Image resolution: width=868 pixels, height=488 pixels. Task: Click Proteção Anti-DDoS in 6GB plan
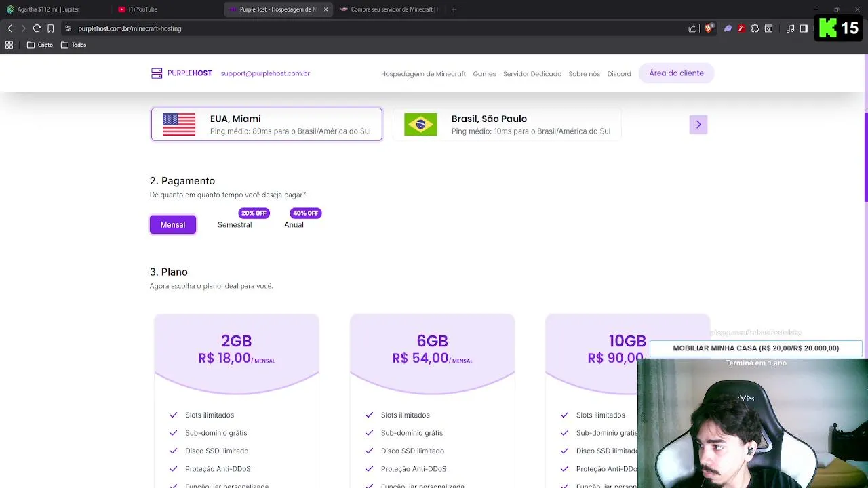pyautogui.click(x=414, y=469)
